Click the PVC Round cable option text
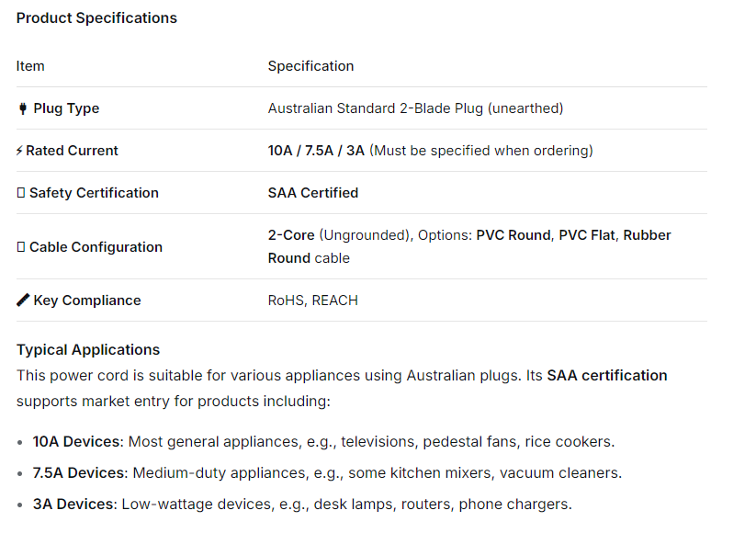 point(513,235)
